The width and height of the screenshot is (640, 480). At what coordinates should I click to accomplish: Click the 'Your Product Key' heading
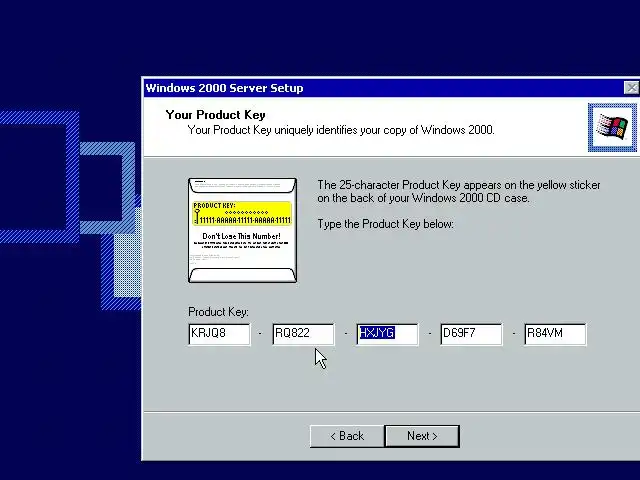tap(216, 115)
